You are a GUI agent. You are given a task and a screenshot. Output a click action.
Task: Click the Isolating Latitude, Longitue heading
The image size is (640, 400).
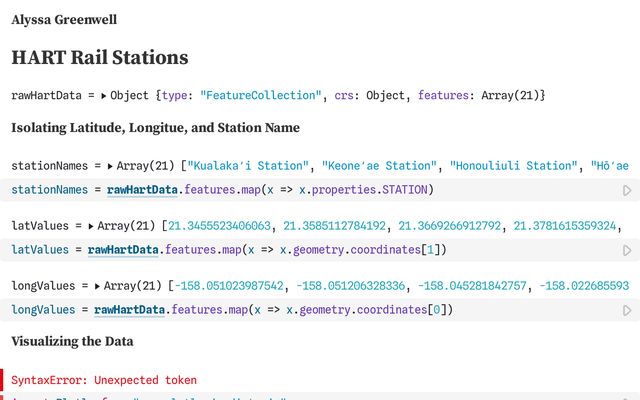coord(156,128)
